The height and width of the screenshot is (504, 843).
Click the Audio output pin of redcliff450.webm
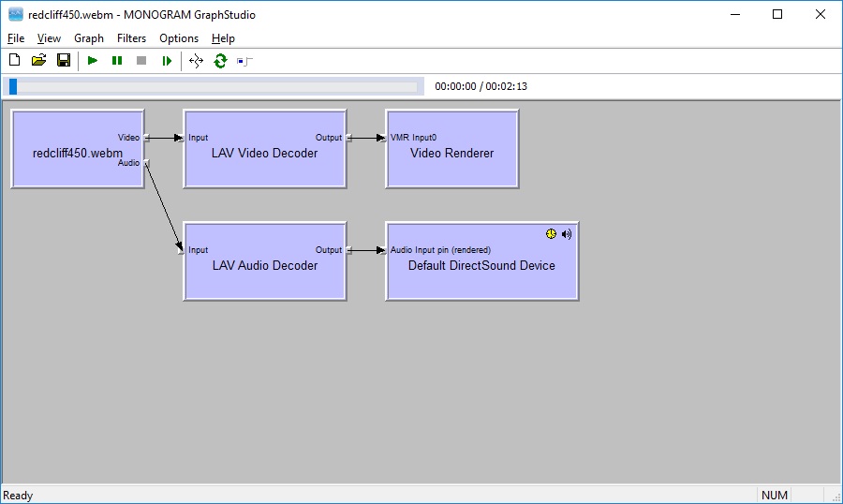pyautogui.click(x=146, y=162)
